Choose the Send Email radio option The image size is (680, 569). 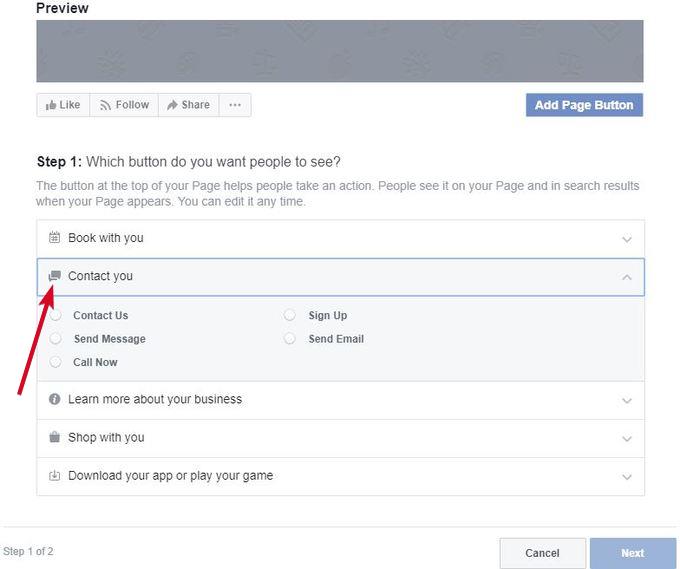click(x=290, y=339)
